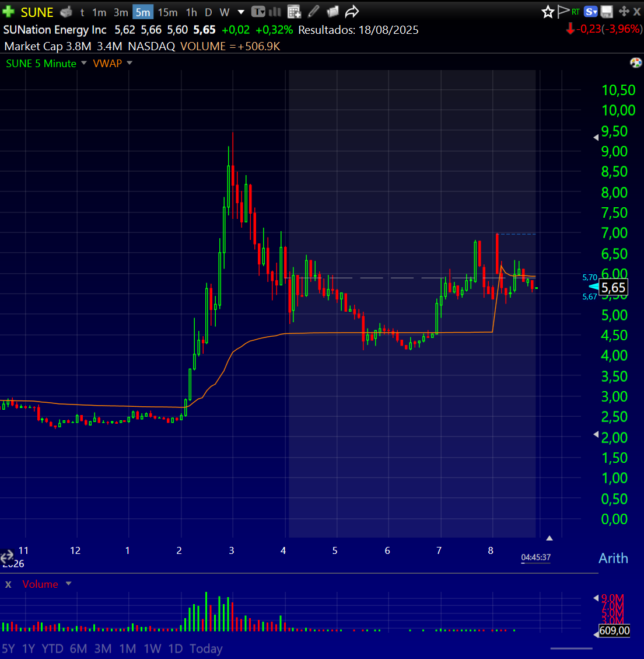The image size is (644, 659).
Task: Zoom chart range to 5Y
Action: click(8, 648)
